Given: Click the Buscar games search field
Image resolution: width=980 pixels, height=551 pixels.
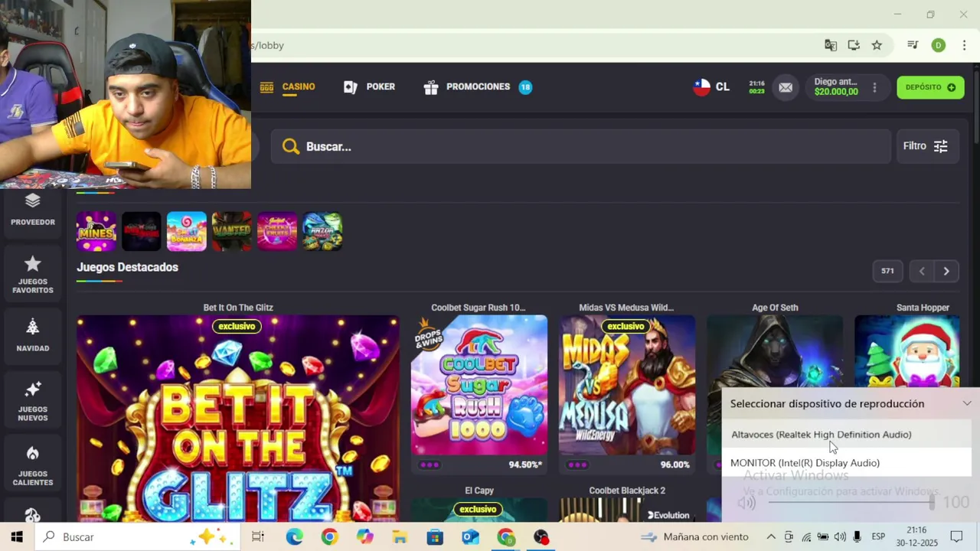Looking at the screenshot, I should 581,146.
